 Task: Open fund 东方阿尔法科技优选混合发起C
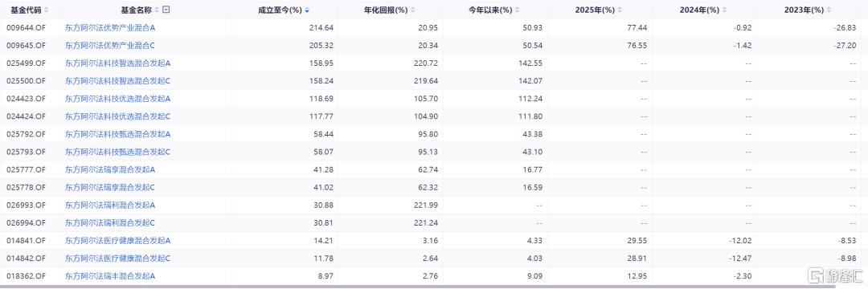click(118, 116)
